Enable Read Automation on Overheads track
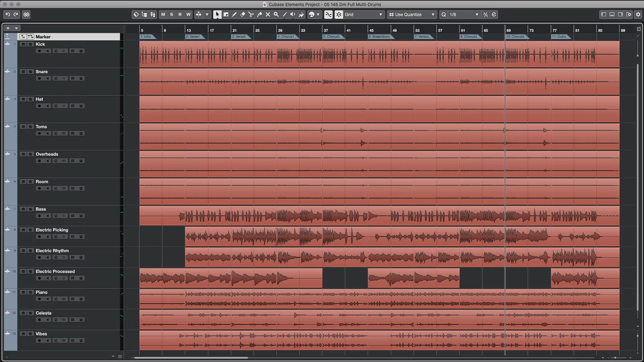Screen dimensions: 644x362 72,161
